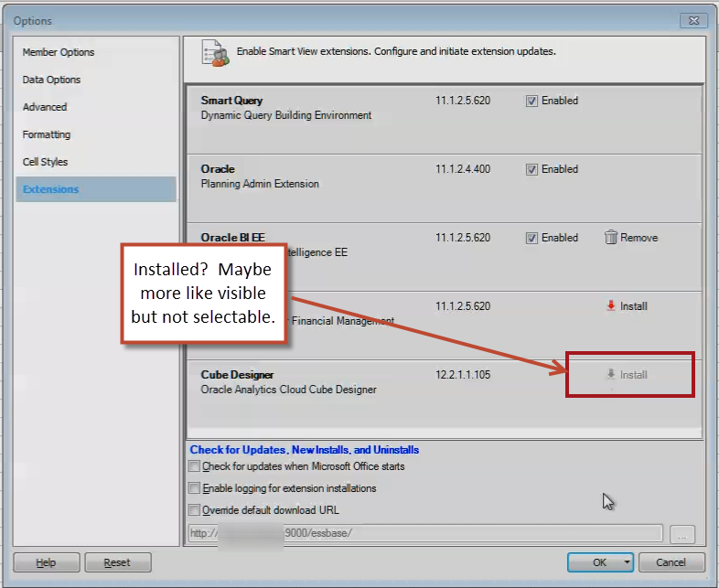This screenshot has width=719, height=588.
Task: Toggle Enabled for Planning Admin Extension
Action: 531,169
